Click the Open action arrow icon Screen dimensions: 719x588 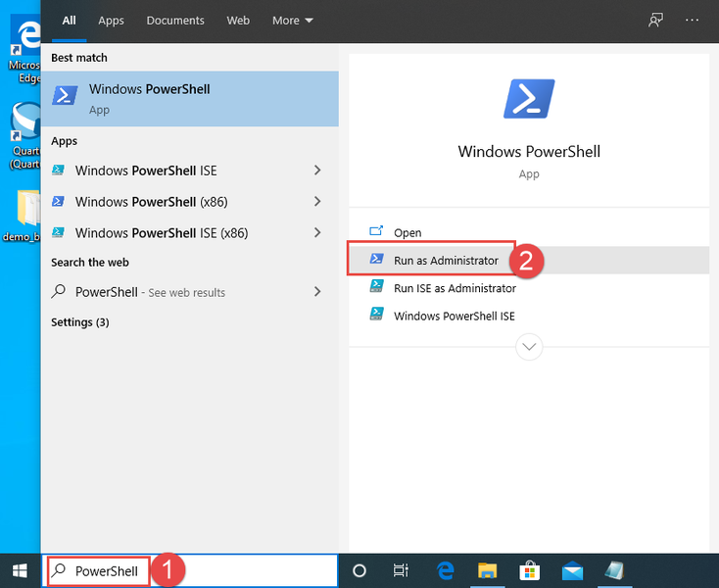pyautogui.click(x=376, y=230)
